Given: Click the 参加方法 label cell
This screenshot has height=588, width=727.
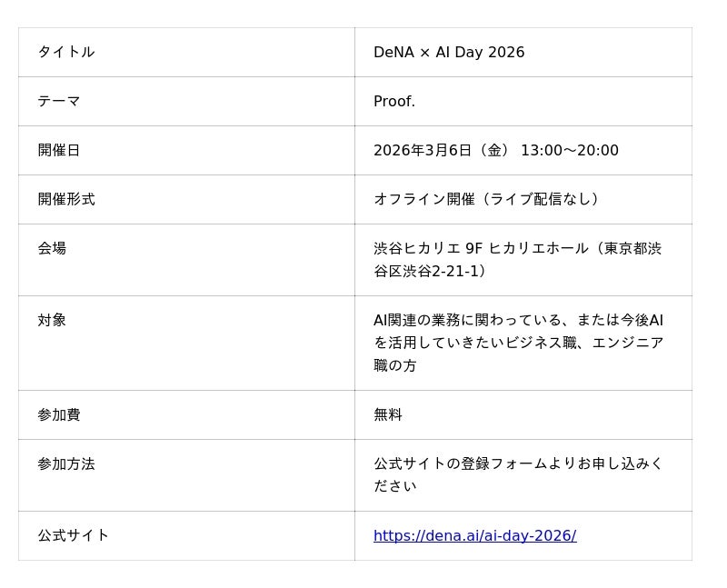Looking at the screenshot, I should (66, 463).
